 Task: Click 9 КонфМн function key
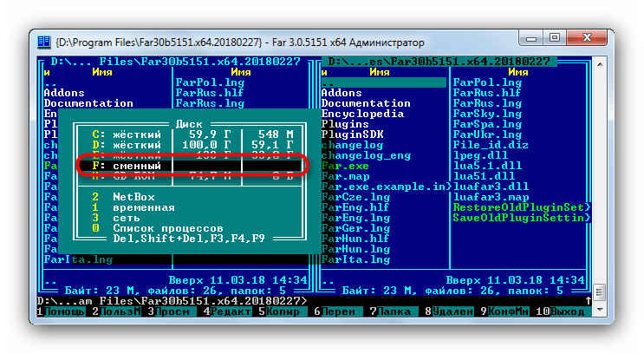click(504, 311)
